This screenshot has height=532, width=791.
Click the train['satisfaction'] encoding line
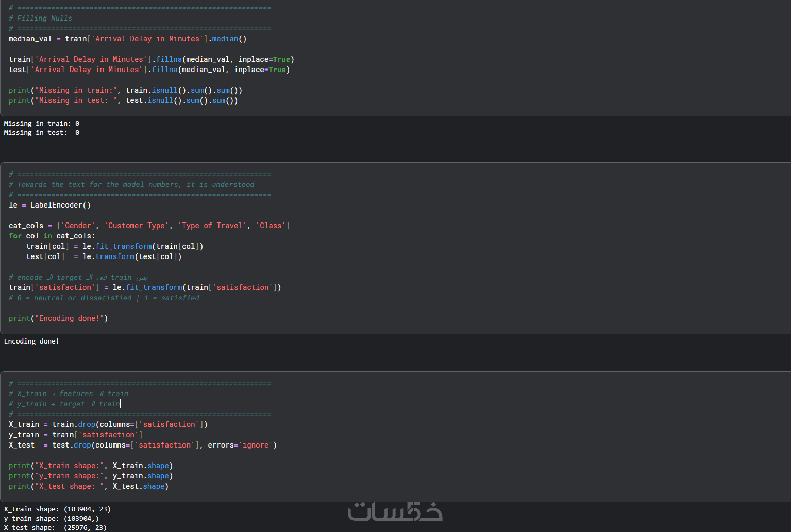coord(145,288)
